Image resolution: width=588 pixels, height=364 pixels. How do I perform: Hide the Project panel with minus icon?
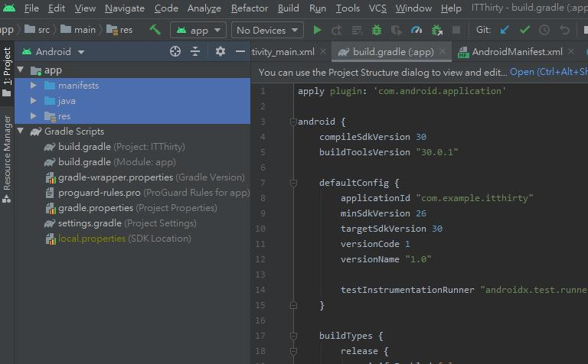click(240, 51)
